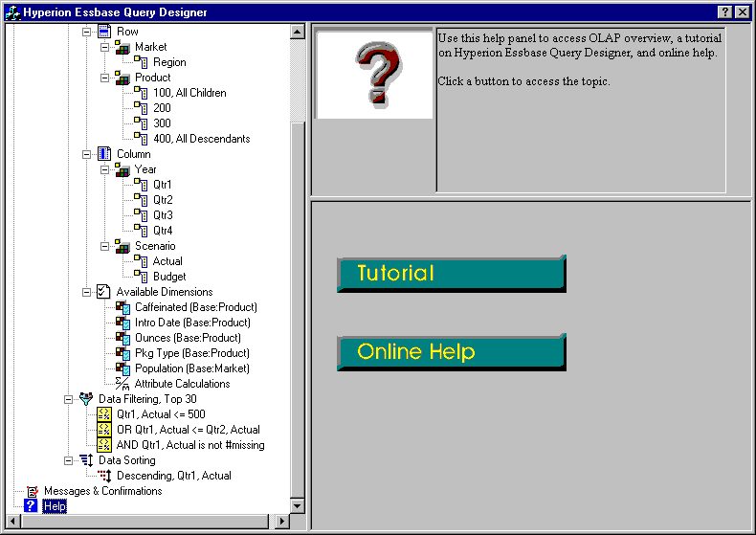Collapse the Year dimension node
This screenshot has height=535, width=756.
105,169
